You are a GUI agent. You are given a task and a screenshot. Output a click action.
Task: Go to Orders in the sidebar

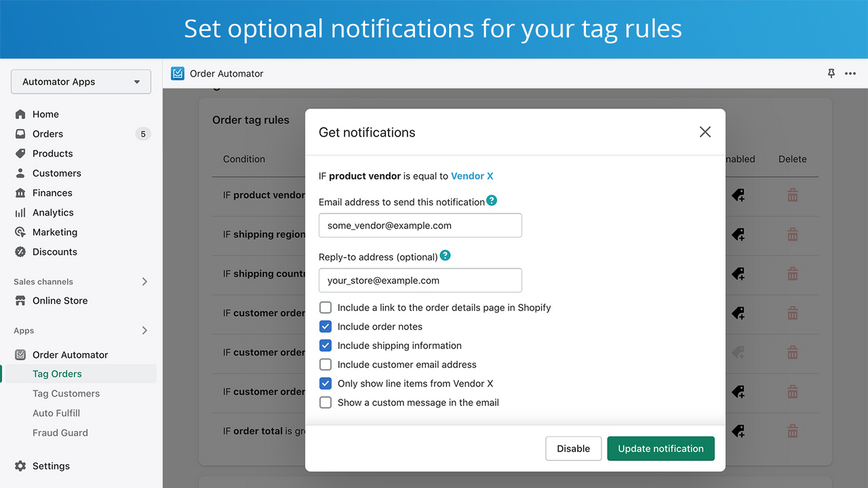click(47, 134)
